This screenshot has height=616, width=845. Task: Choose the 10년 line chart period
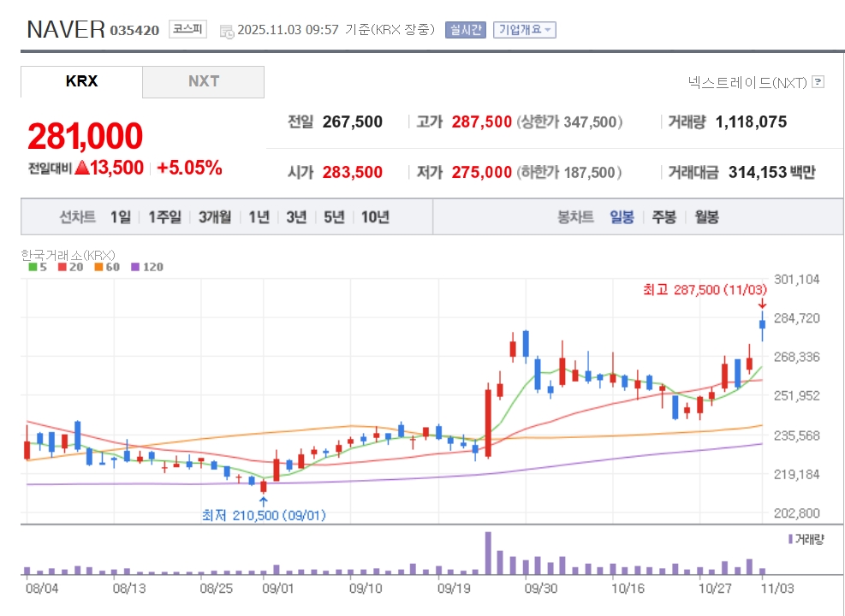[x=375, y=216]
